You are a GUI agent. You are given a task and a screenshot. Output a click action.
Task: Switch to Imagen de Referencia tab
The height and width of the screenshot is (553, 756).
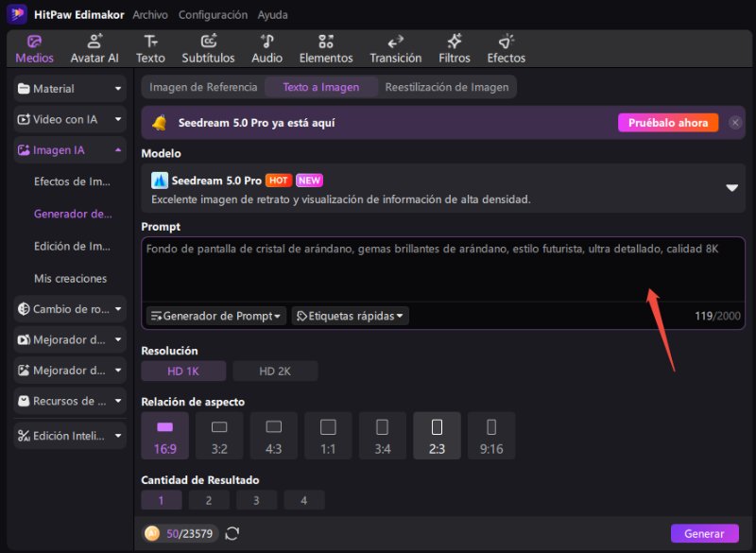pyautogui.click(x=203, y=87)
